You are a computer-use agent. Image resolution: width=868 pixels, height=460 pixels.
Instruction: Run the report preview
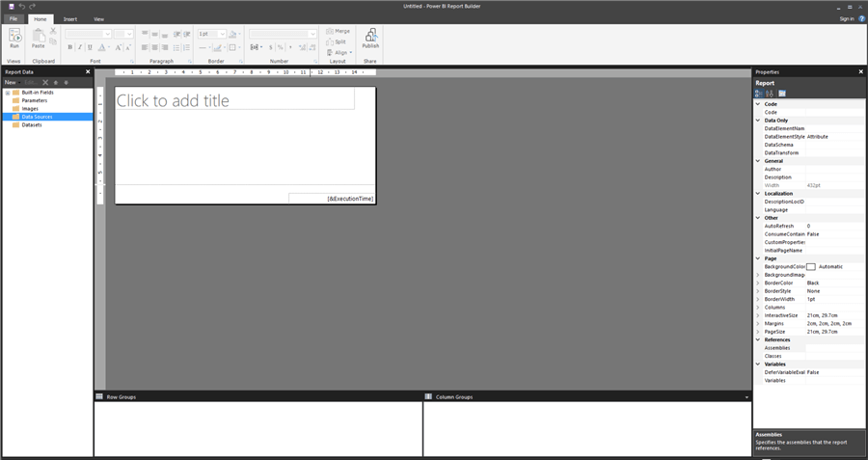pos(14,39)
